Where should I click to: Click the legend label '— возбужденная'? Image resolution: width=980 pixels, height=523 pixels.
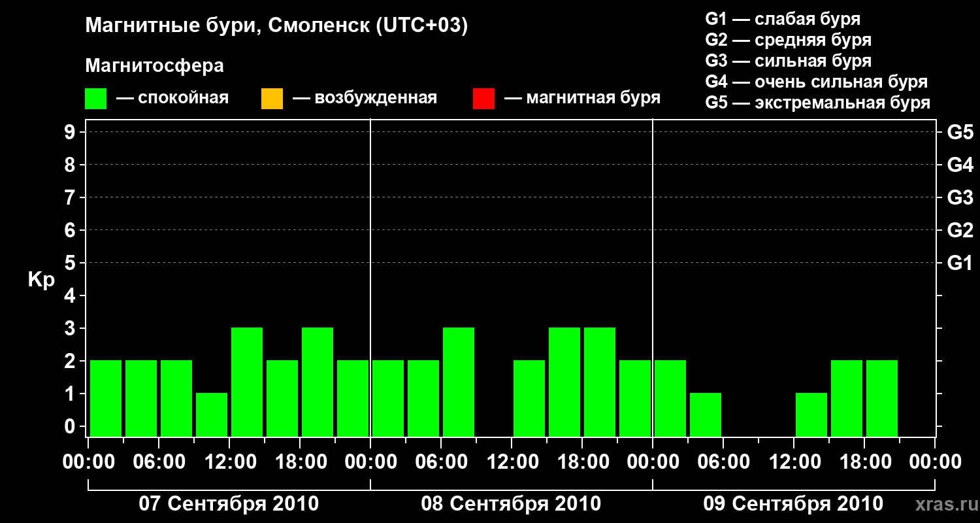(x=365, y=99)
